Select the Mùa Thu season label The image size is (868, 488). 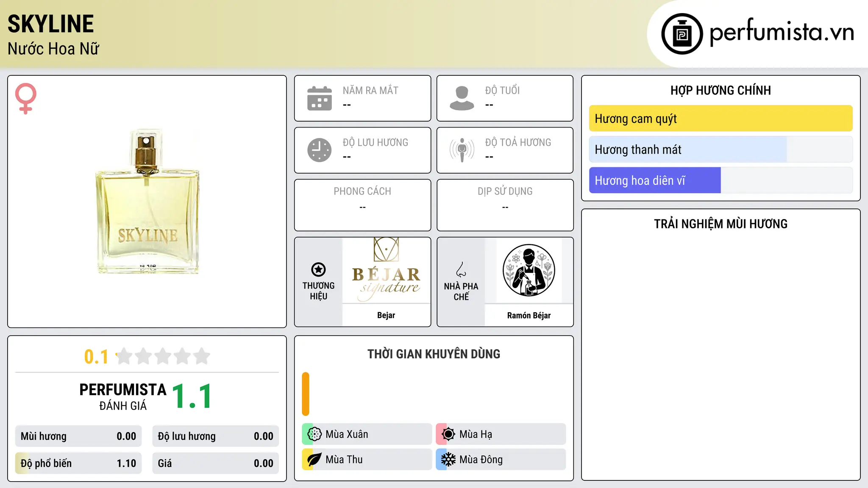[344, 460]
